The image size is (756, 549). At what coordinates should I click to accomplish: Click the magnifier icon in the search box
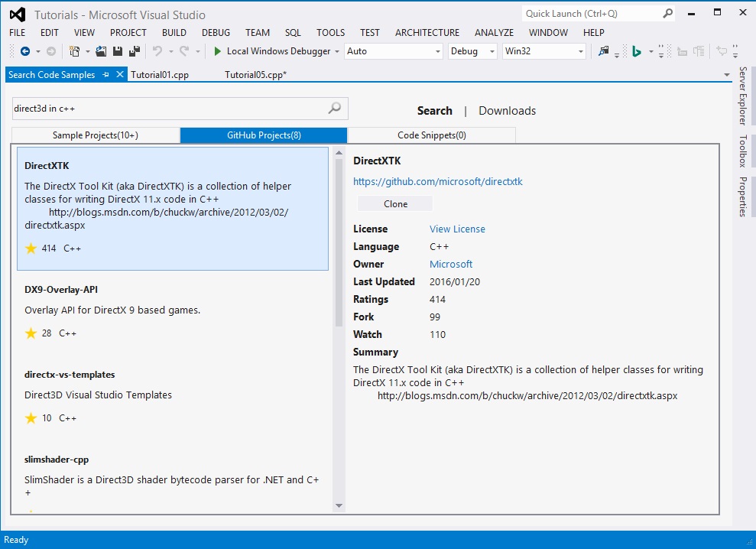[x=334, y=109]
